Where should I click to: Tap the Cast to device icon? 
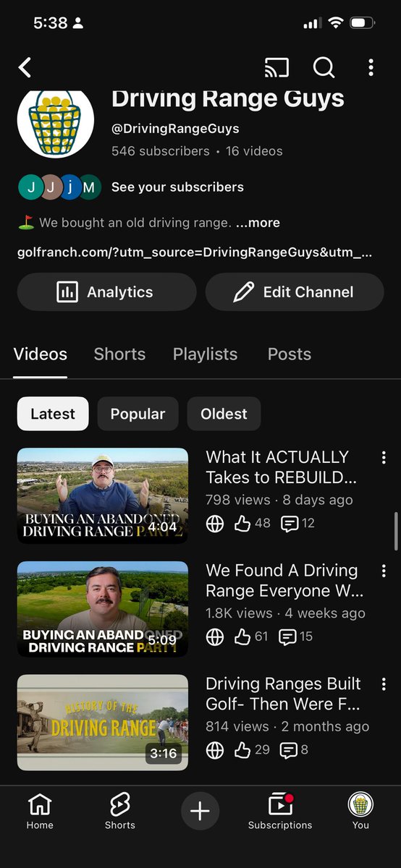click(277, 68)
